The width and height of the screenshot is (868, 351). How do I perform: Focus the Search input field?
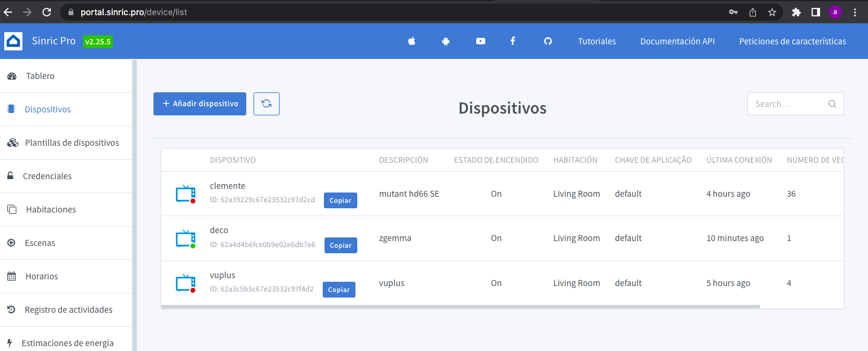tap(787, 104)
